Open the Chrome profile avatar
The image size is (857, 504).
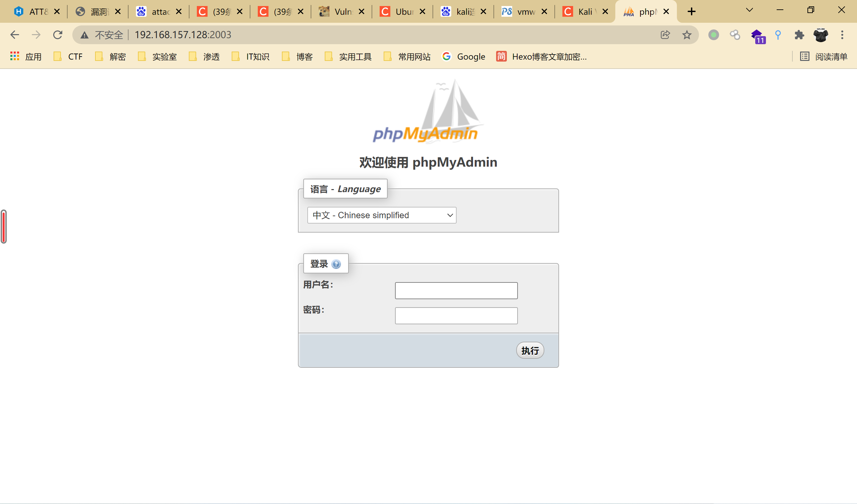click(821, 35)
